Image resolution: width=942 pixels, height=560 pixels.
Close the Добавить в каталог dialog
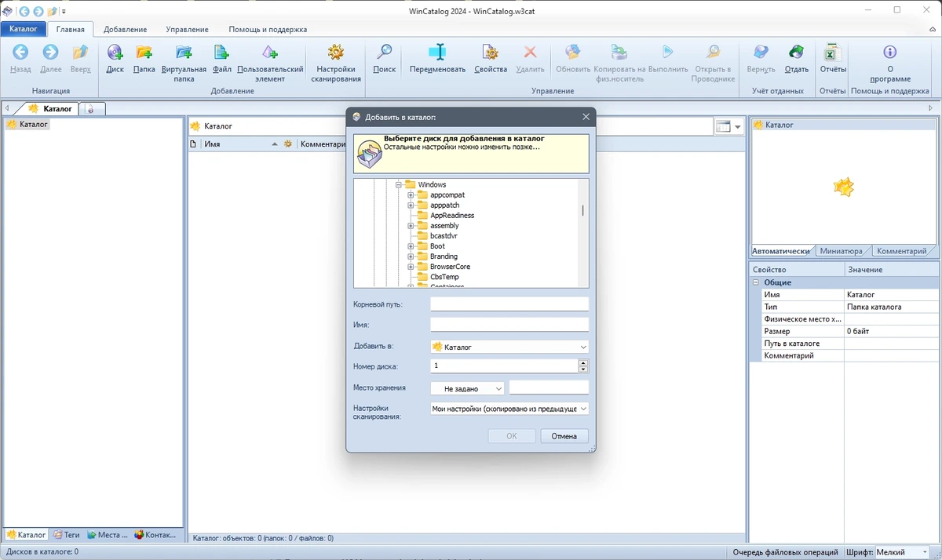pos(586,117)
